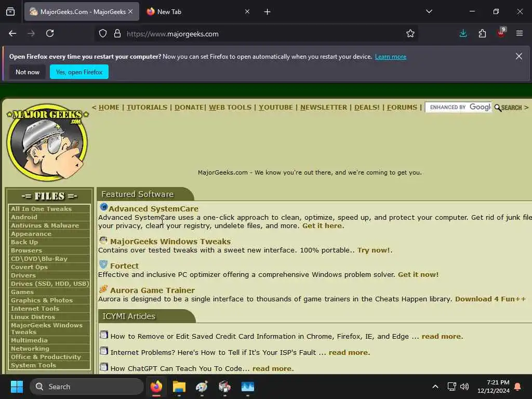Go back to the previous page
This screenshot has width=532, height=399.
coord(12,33)
